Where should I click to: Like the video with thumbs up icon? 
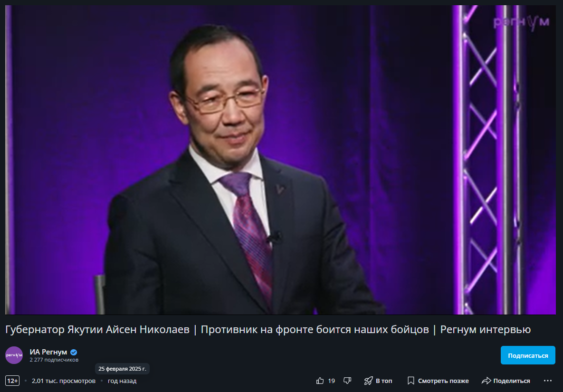[x=320, y=381]
